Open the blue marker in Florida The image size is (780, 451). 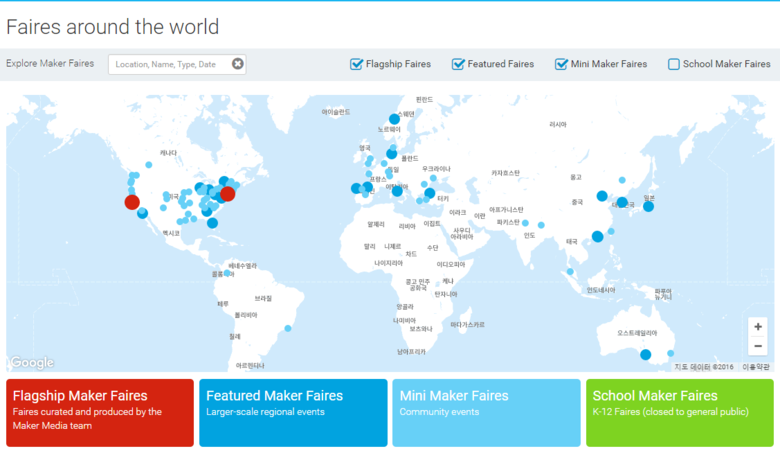tap(212, 223)
